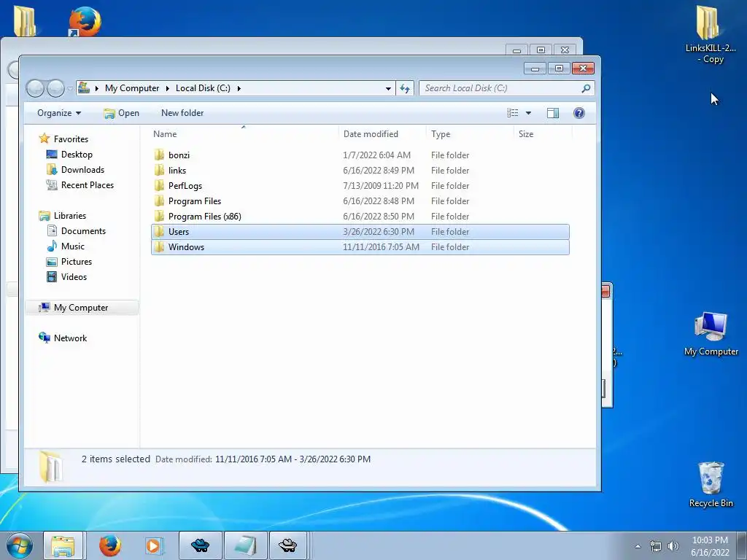The image size is (747, 560).
Task: Select the My Computer desktop icon
Action: pos(711,333)
